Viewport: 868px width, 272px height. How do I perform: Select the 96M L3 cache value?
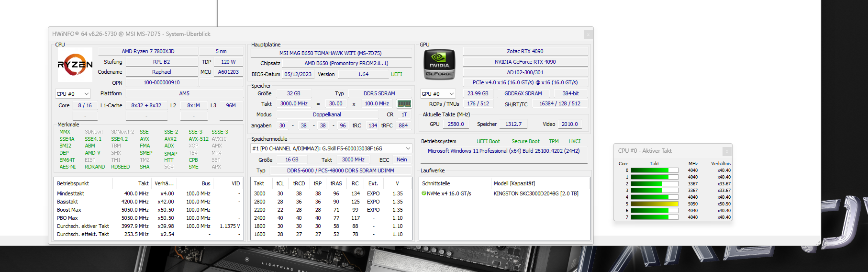231,105
